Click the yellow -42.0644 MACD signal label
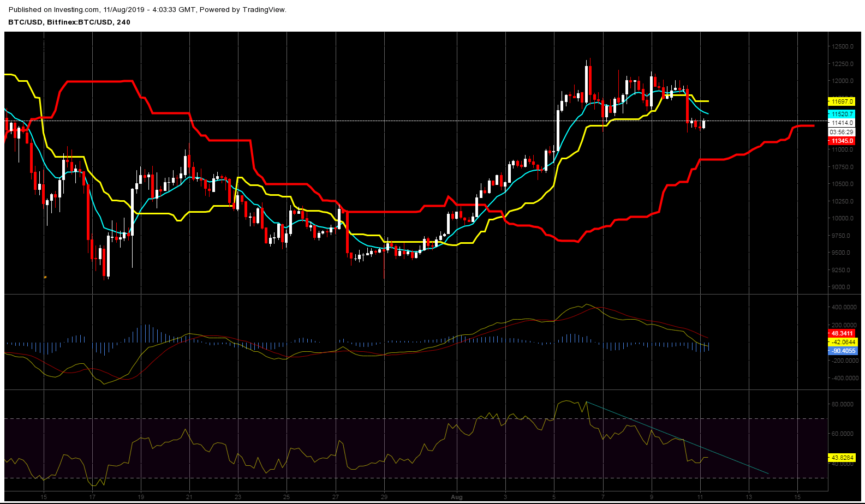 (x=842, y=342)
